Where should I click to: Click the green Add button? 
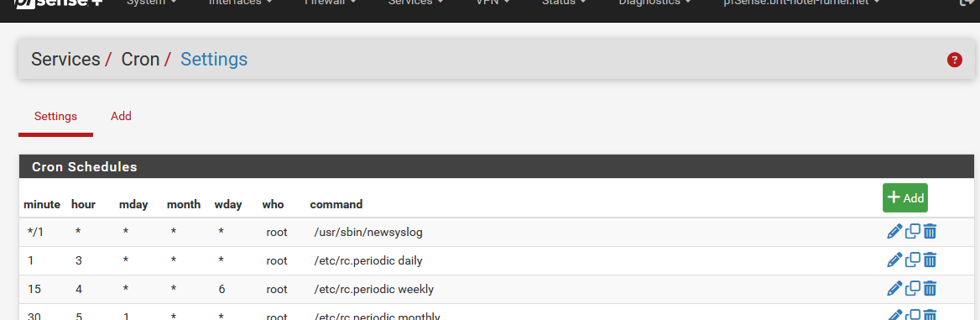pyautogui.click(x=905, y=198)
